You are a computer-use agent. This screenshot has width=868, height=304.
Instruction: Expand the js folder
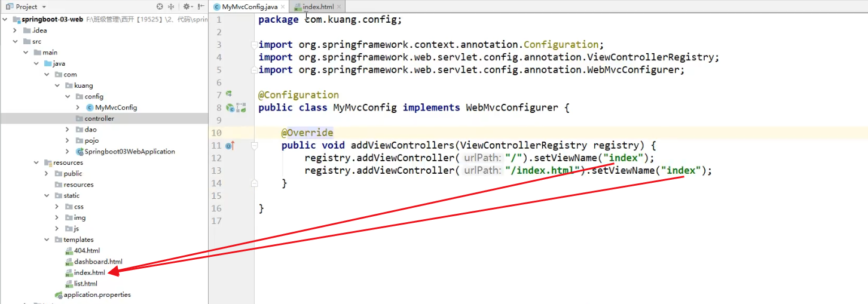(x=57, y=229)
